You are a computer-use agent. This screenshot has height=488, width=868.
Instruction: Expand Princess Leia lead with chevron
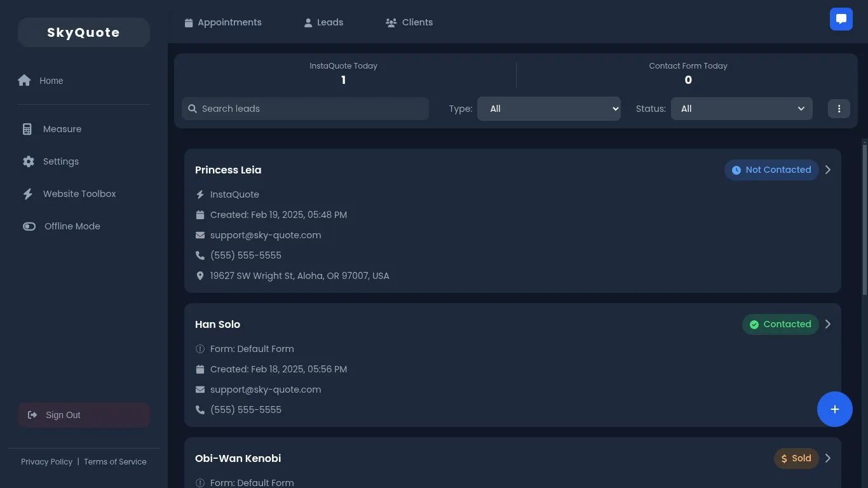828,170
